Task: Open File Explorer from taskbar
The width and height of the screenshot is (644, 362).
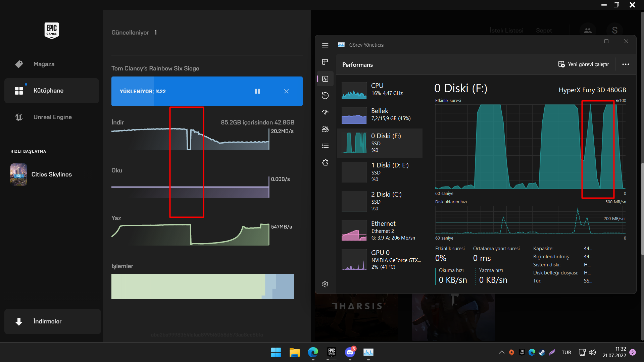Action: [294, 352]
